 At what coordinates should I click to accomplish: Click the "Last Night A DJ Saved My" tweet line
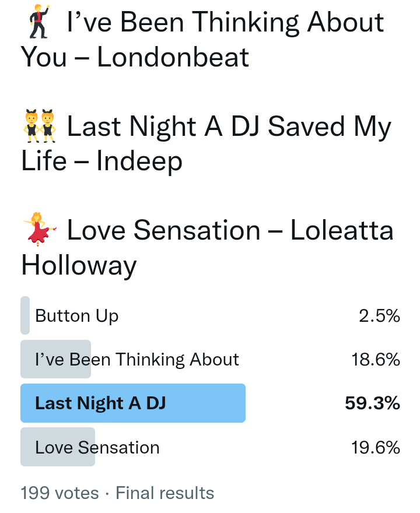pyautogui.click(x=229, y=127)
